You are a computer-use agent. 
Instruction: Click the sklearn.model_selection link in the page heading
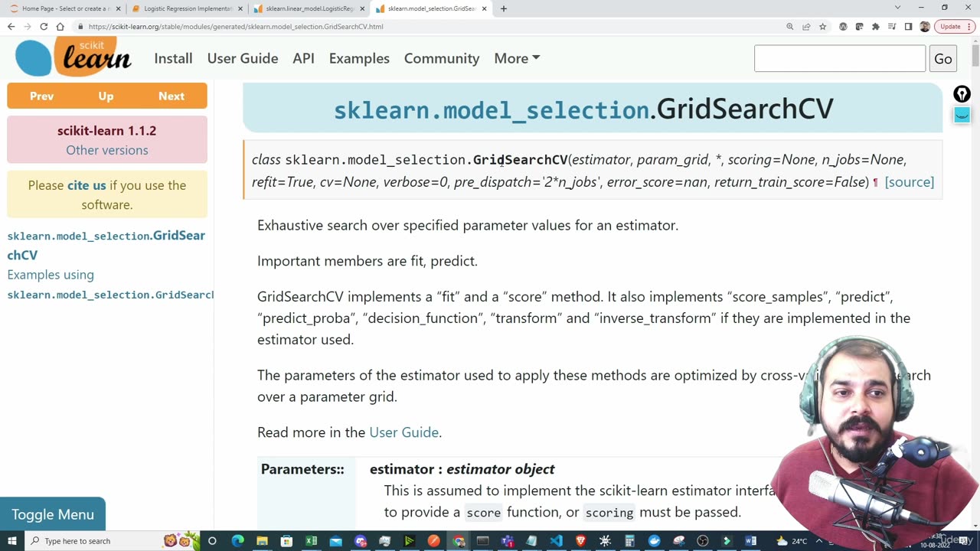(492, 110)
